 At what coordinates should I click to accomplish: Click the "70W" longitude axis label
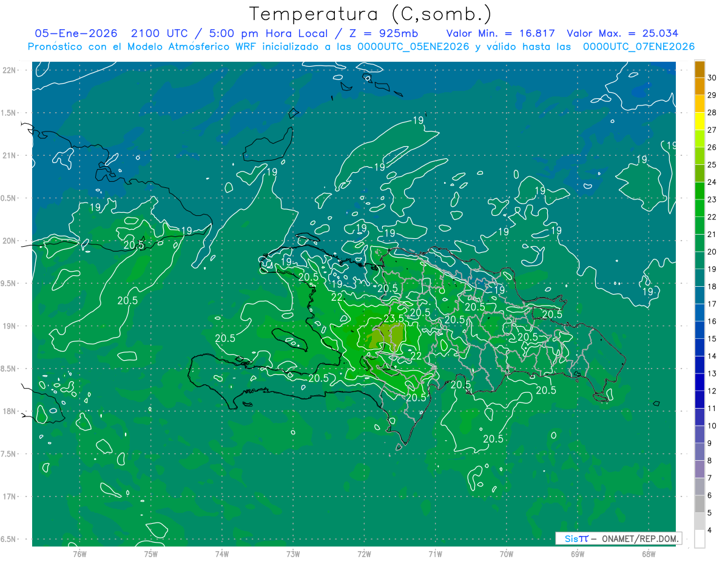(506, 554)
